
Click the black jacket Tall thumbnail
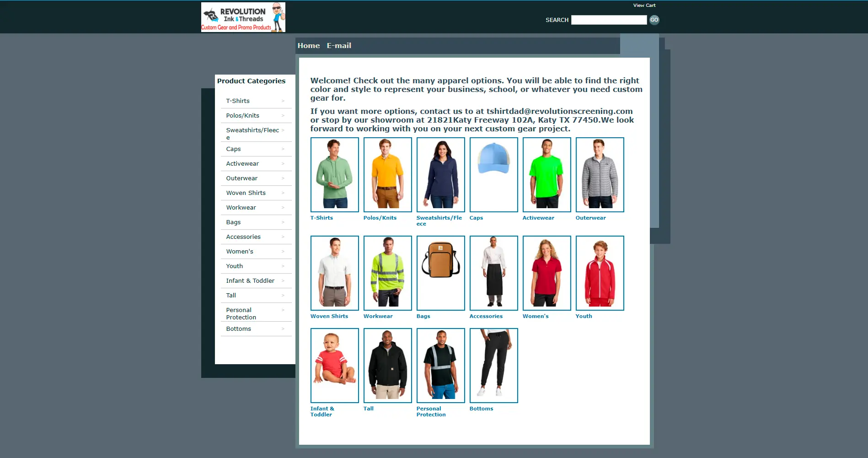click(388, 366)
